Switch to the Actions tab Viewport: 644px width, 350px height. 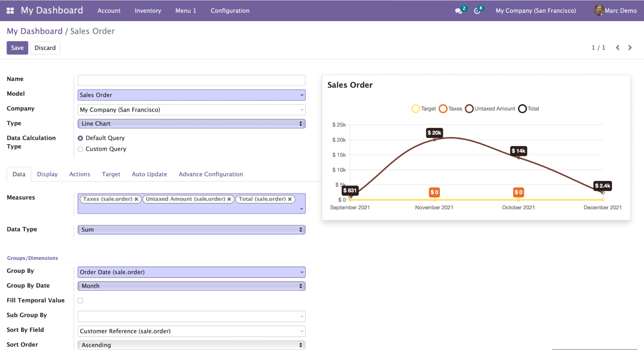point(80,174)
